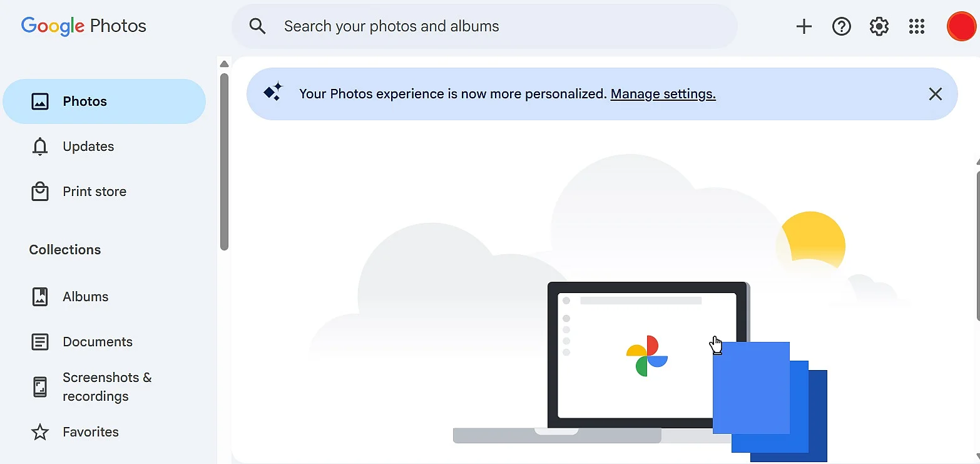Viewport: 980px width, 464px height.
Task: Open Documents label under Collections
Action: (x=98, y=342)
